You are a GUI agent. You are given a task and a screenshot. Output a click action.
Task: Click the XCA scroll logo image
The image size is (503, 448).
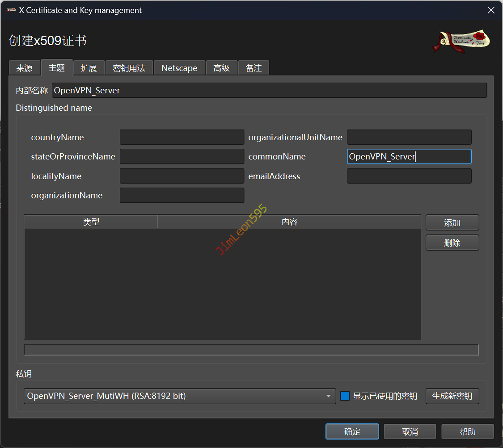tap(461, 42)
